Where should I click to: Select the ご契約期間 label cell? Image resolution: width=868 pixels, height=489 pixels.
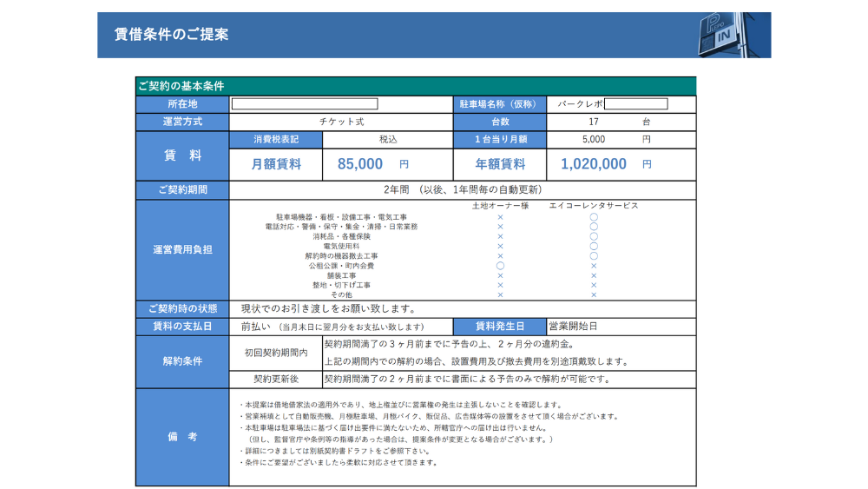pyautogui.click(x=182, y=190)
